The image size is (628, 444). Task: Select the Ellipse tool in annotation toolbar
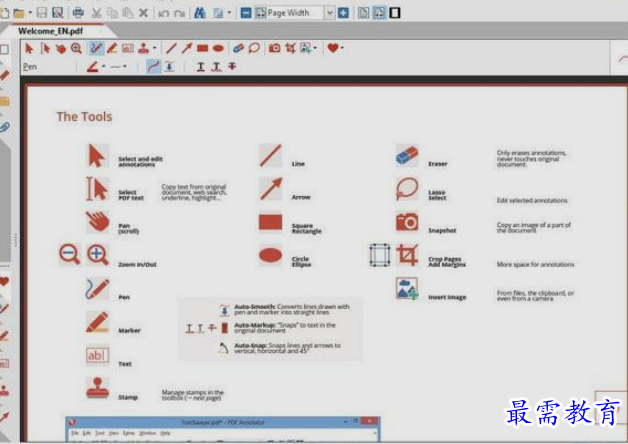tap(218, 48)
